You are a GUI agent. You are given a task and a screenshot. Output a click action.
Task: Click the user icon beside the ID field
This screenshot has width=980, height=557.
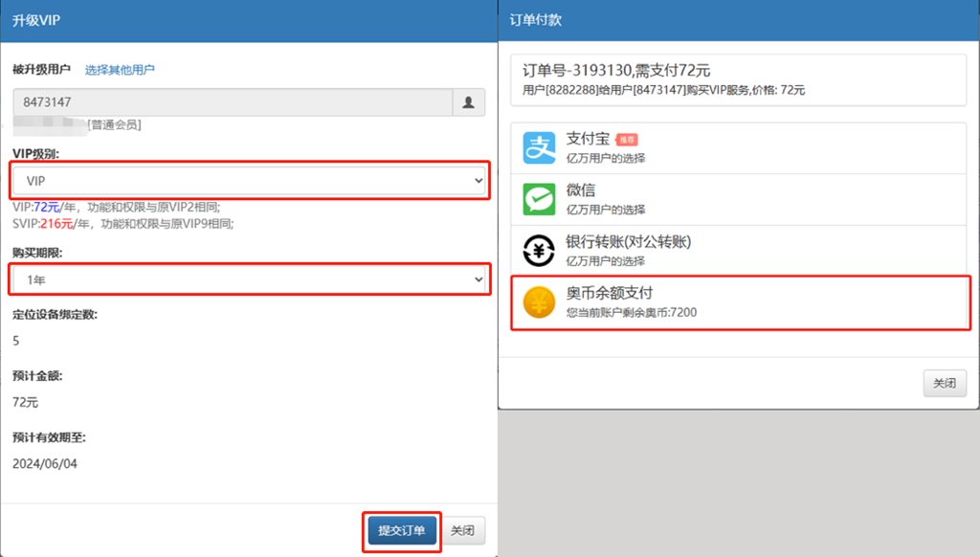click(469, 102)
